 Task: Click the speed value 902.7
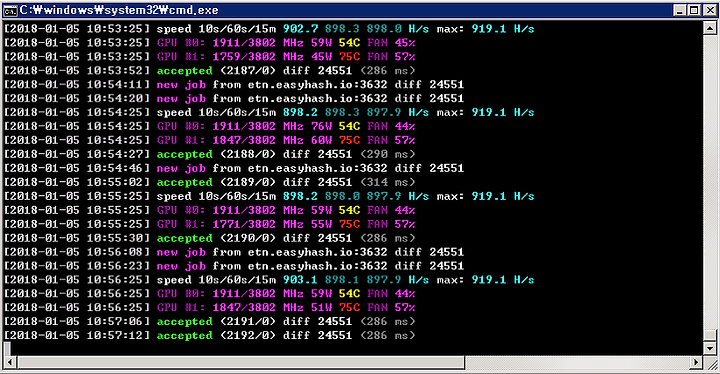tap(300, 29)
